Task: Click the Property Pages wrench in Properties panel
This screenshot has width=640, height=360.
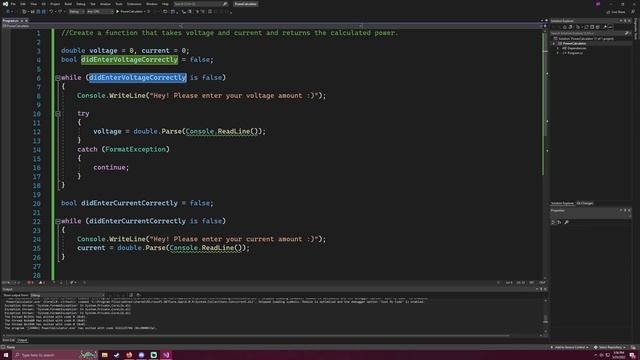Action: pos(566,222)
